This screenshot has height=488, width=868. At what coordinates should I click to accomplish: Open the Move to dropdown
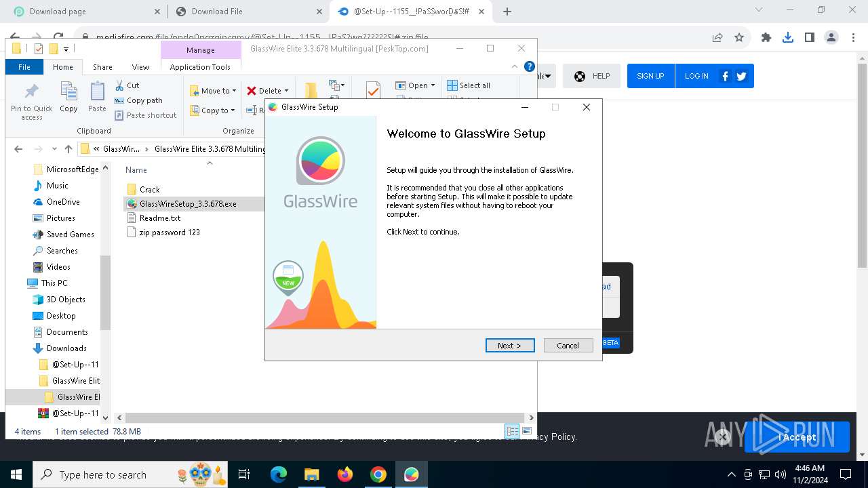[213, 91]
